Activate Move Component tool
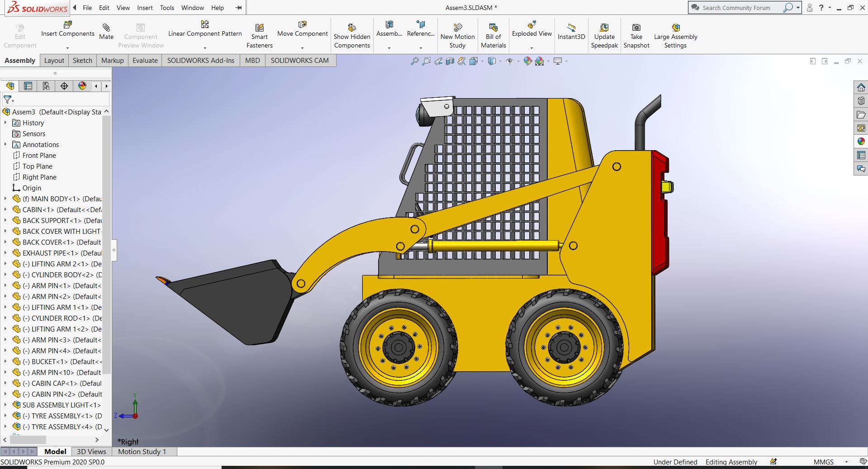The width and height of the screenshot is (868, 469). coord(303,29)
